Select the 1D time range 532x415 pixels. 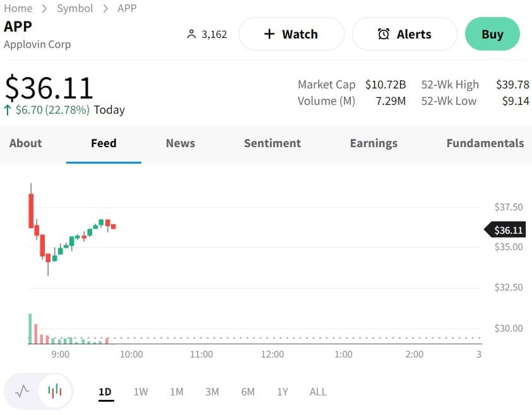click(x=105, y=392)
